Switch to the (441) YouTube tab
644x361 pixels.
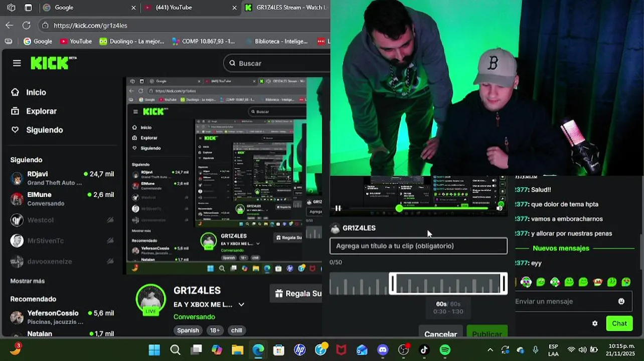191,8
